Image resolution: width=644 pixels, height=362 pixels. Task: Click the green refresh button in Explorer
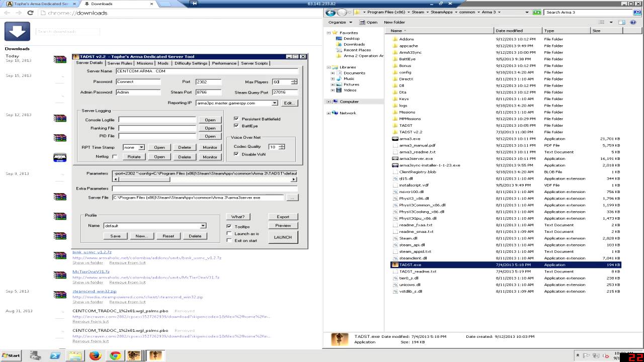(x=537, y=12)
